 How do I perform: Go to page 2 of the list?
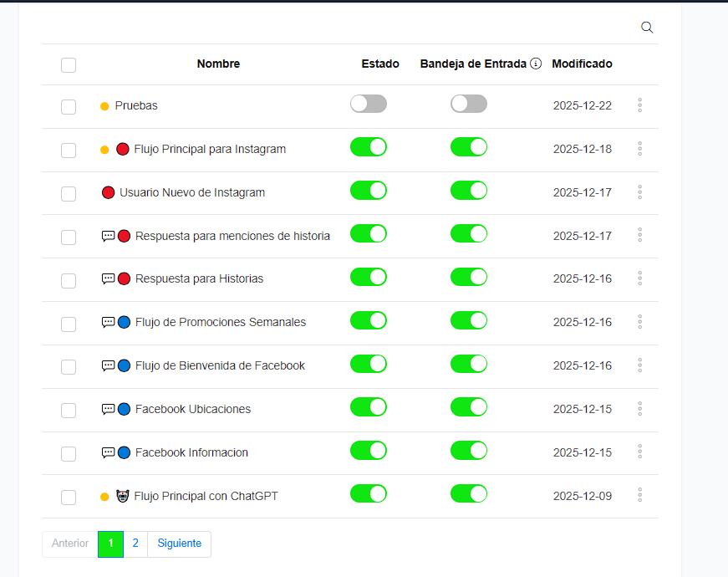[135, 544]
